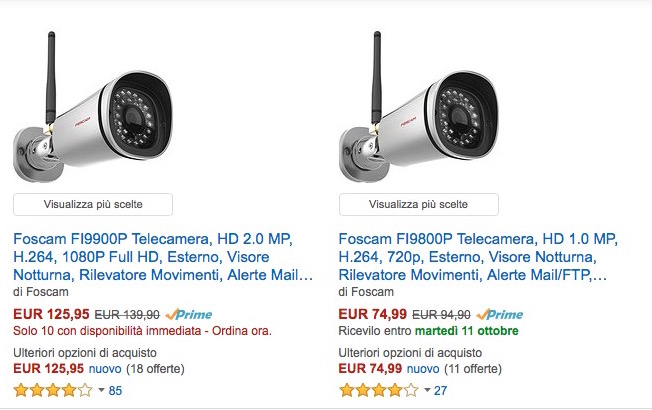
Task: Open the 85 customer reviews link
Action: 115,390
